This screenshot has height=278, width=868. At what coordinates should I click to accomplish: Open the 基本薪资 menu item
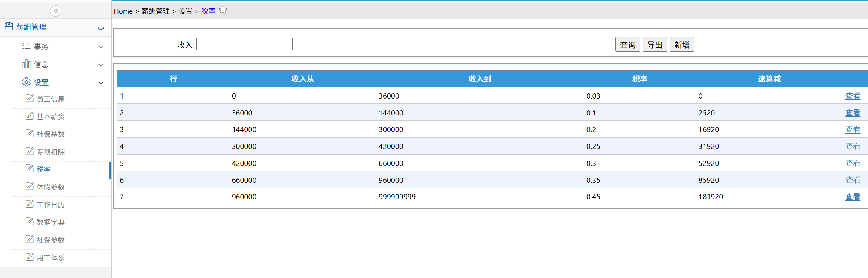coord(50,117)
